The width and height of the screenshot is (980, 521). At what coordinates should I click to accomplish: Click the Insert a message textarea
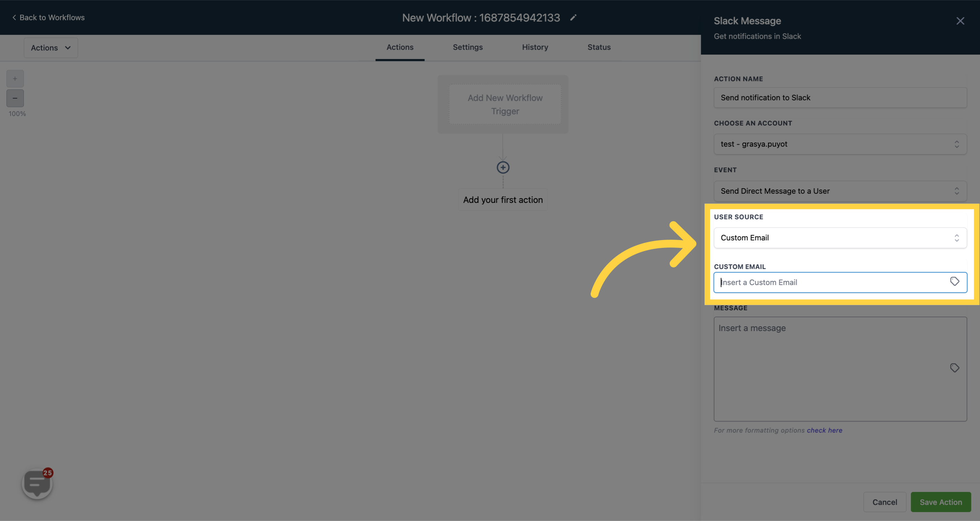[840, 369]
